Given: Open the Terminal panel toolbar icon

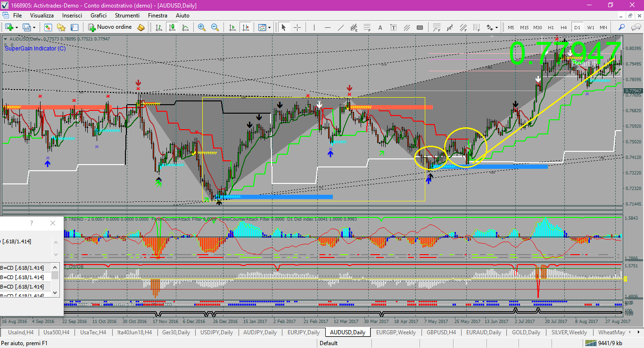Looking at the screenshot, I should (74, 27).
